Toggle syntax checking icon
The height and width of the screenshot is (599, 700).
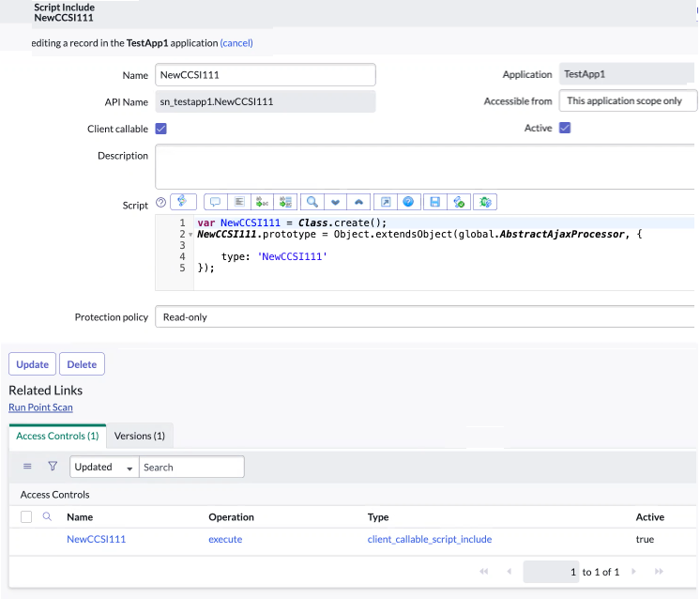coord(459,202)
